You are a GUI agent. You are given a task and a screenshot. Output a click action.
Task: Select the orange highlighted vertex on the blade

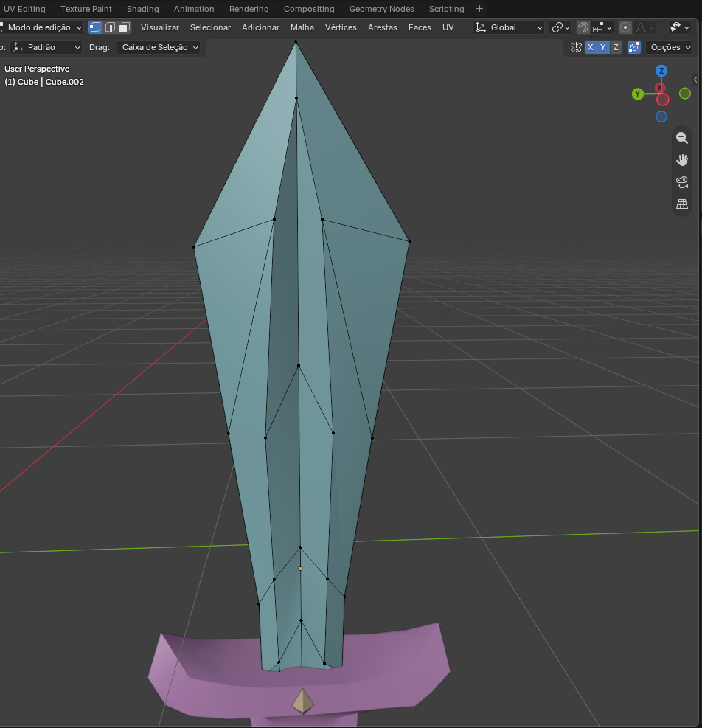coord(300,569)
